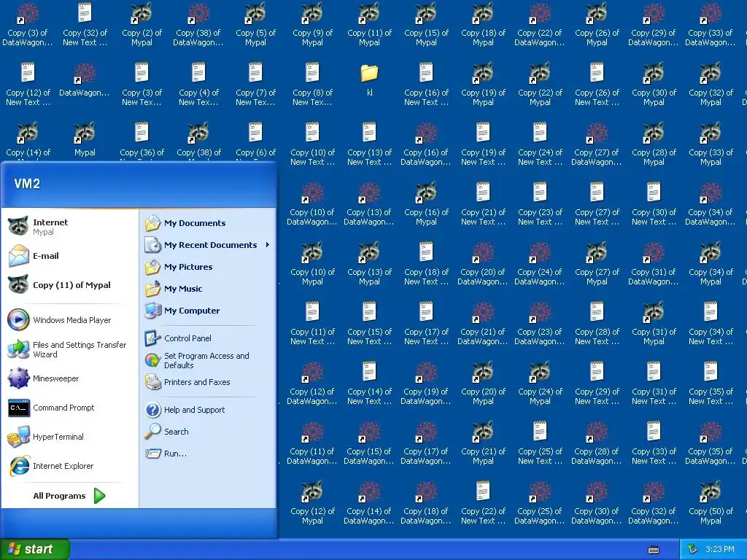Select Copy (34) of DataWagon shortcut
The height and width of the screenshot is (560, 747).
click(x=711, y=204)
